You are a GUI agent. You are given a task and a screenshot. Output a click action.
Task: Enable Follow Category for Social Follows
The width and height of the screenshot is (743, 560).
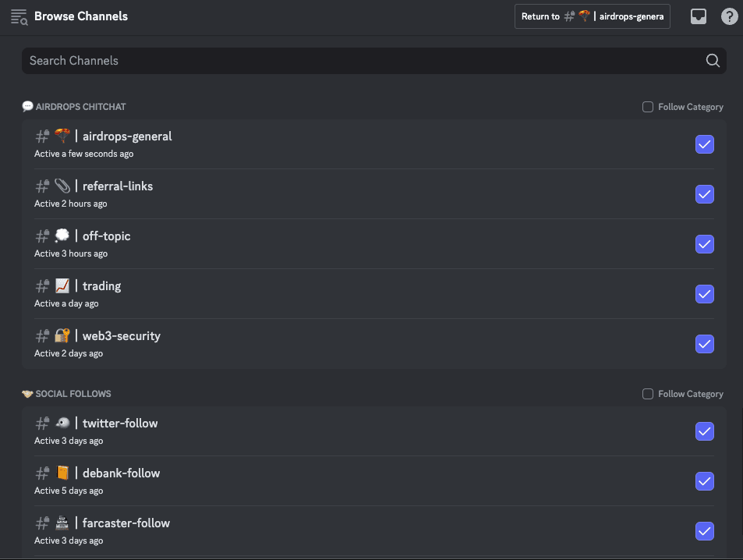647,394
